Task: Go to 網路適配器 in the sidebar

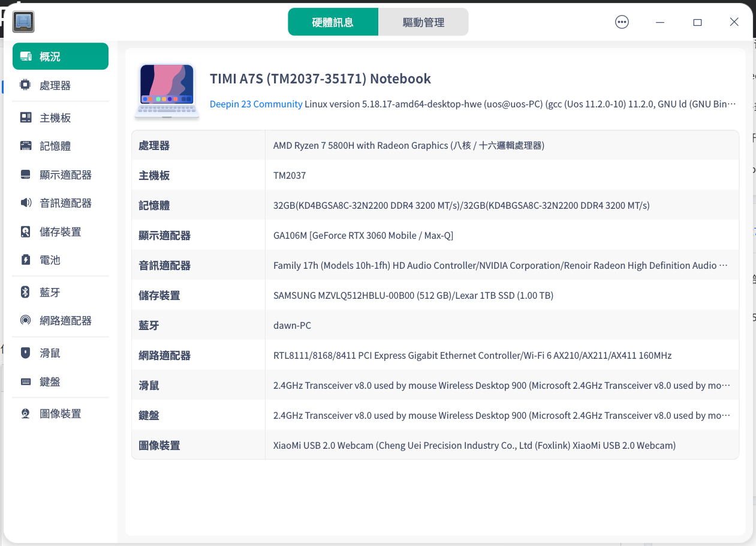Action: pyautogui.click(x=61, y=320)
